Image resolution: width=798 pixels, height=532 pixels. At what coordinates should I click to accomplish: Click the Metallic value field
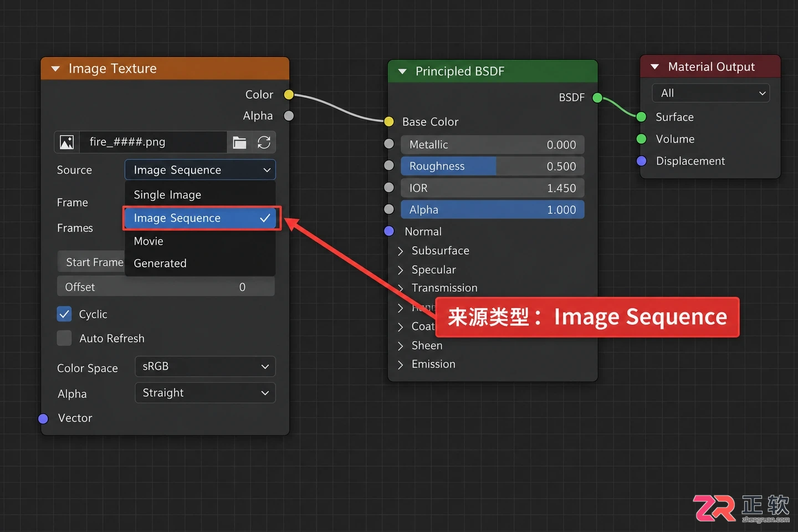pos(493,145)
